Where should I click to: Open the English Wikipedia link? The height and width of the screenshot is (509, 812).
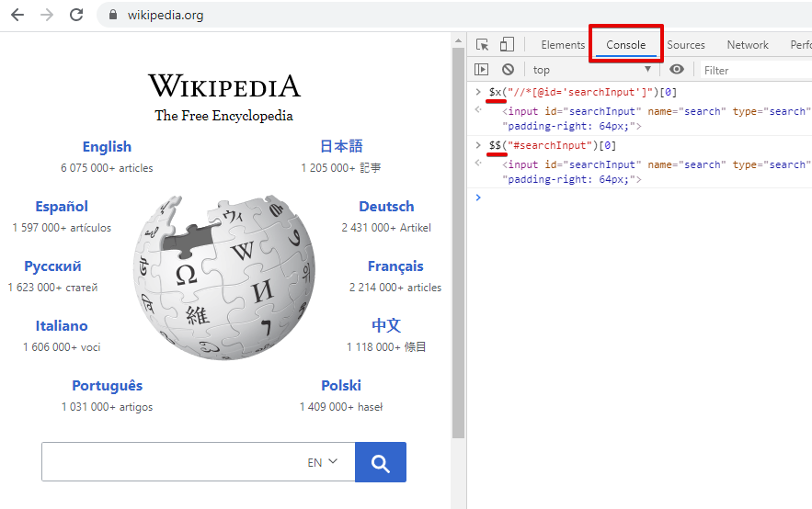tap(107, 147)
